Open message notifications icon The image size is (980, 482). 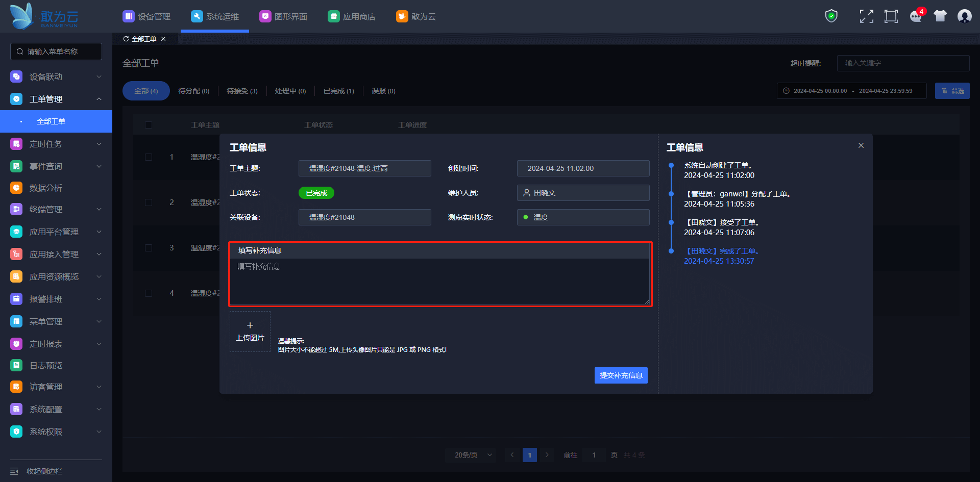[916, 16]
